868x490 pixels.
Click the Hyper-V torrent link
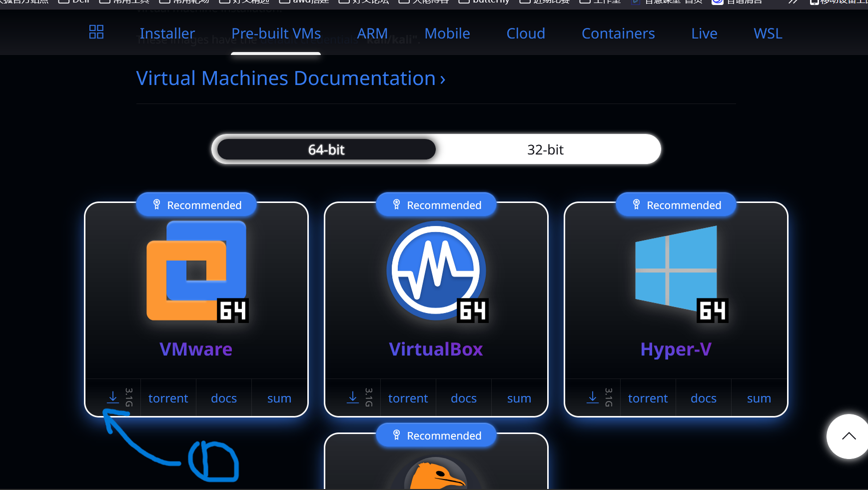pyautogui.click(x=648, y=398)
